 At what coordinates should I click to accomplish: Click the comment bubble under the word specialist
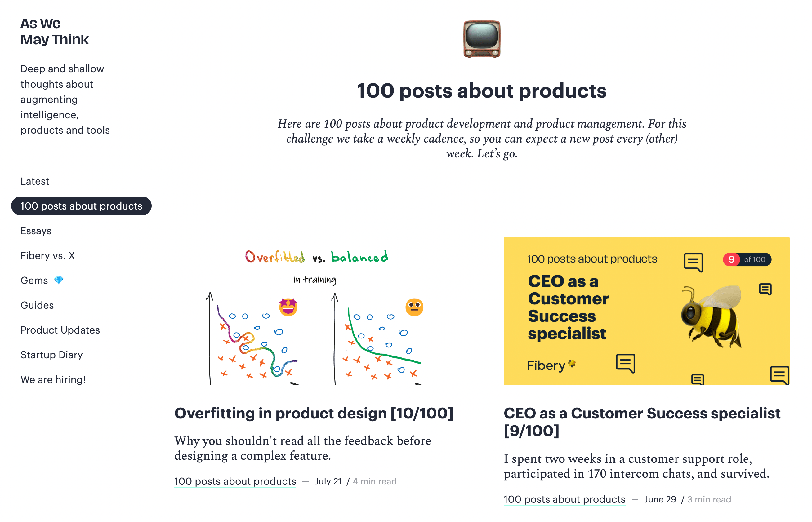click(x=626, y=364)
